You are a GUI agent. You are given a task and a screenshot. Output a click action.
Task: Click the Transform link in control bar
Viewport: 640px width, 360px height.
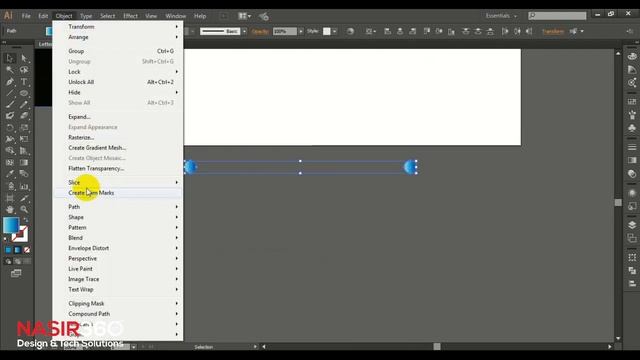point(553,31)
